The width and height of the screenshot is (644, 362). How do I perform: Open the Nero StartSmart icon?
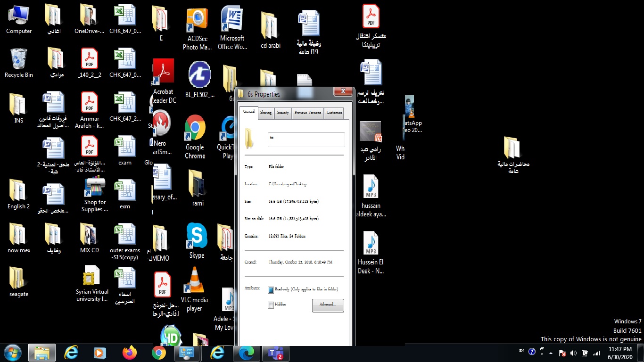pos(161,123)
